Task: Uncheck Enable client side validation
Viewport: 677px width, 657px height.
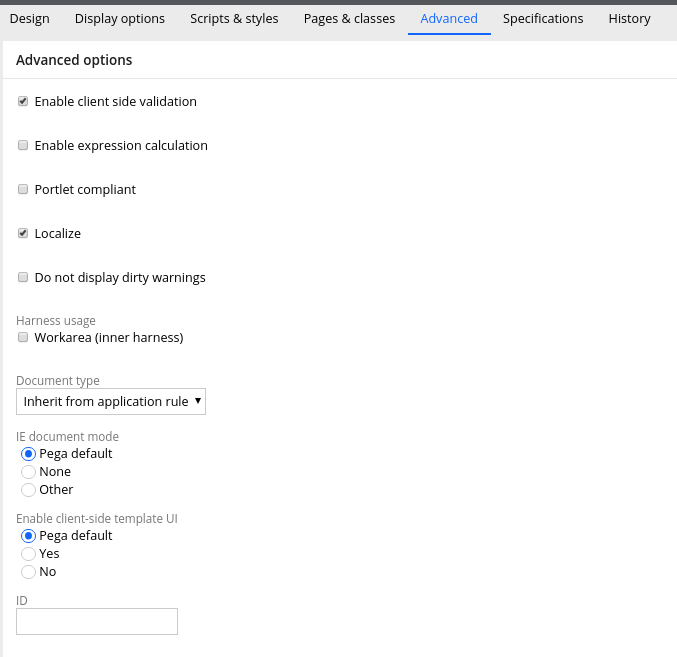Action: [x=23, y=101]
